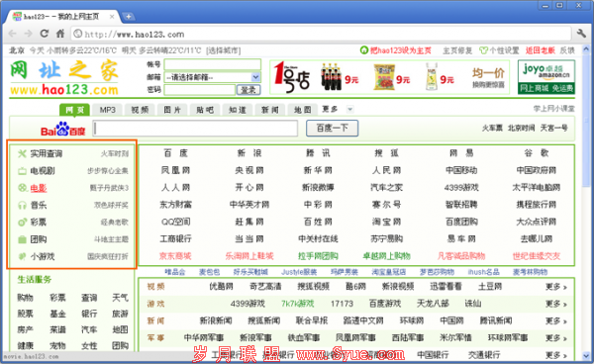Viewport: 594px width, 364px height.
Task: Click the 1号店 banner logo
Action: [x=292, y=77]
